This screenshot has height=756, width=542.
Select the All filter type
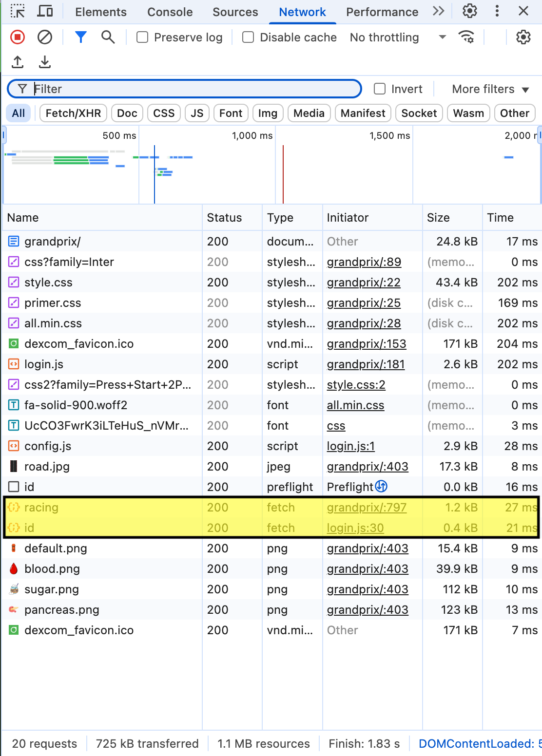[19, 113]
